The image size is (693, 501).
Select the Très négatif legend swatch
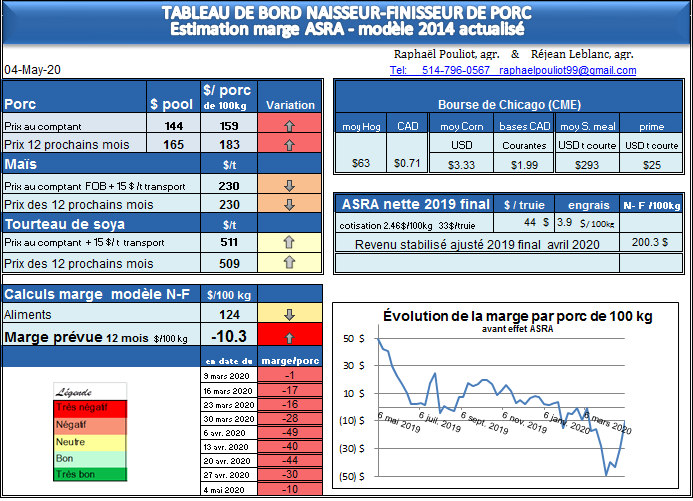tap(90, 407)
